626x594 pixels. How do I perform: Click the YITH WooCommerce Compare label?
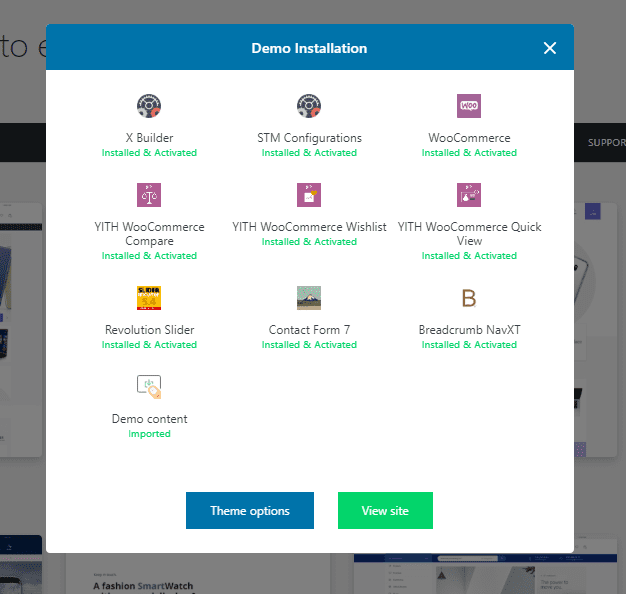[149, 234]
